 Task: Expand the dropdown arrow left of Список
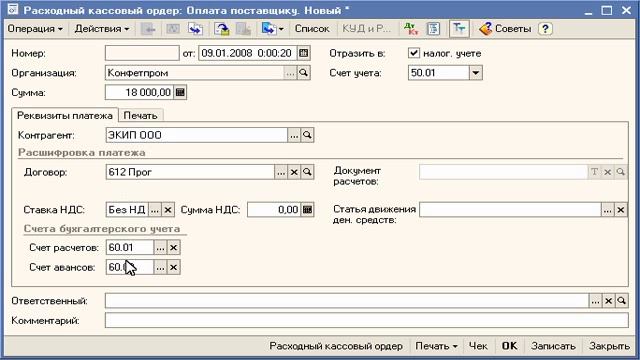(x=281, y=29)
